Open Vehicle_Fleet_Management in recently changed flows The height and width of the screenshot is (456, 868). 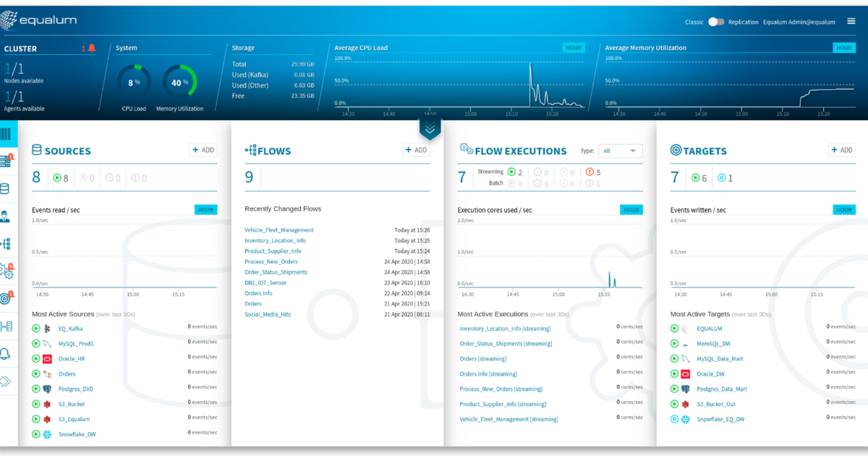[279, 230]
